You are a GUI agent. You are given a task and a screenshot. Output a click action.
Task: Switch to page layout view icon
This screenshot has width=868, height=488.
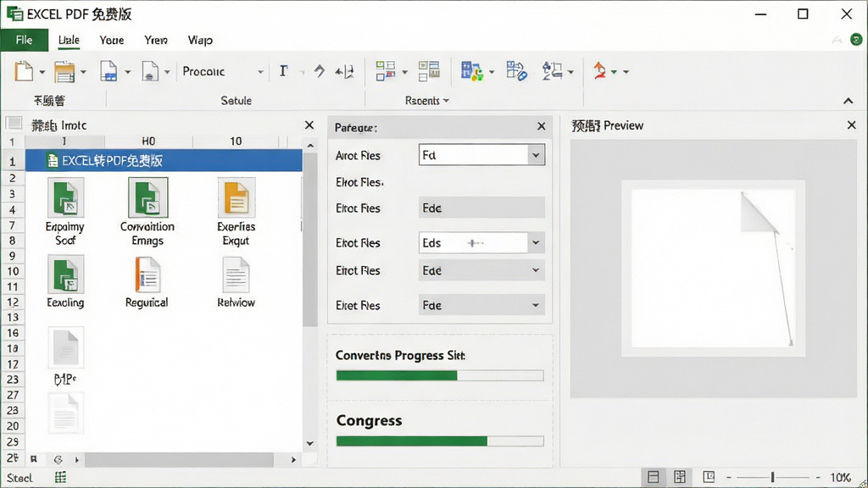pyautogui.click(x=680, y=477)
